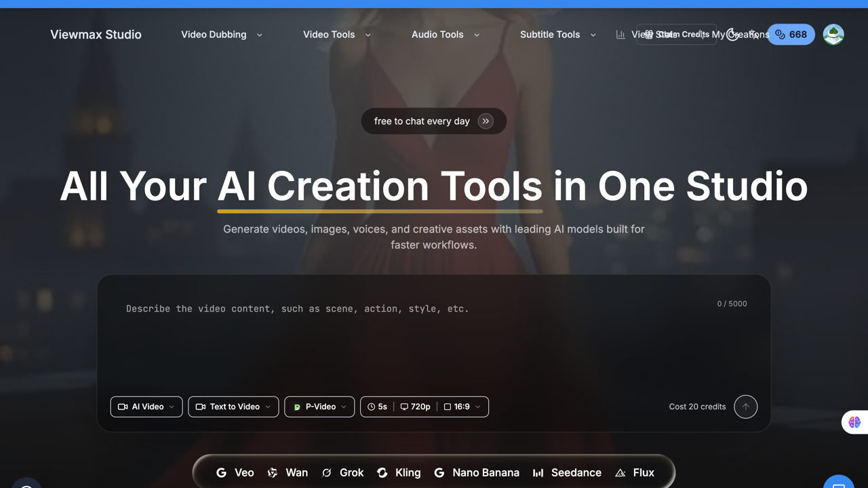Open the user profile avatar

point(833,35)
